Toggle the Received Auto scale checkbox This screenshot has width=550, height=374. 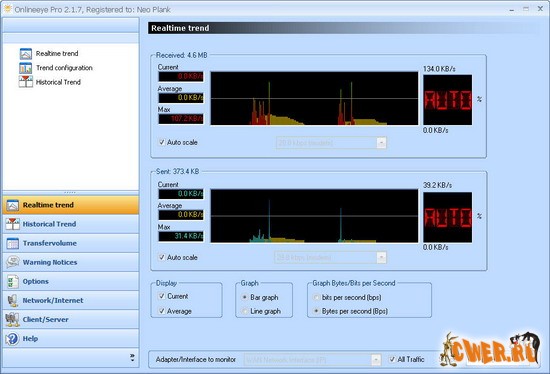coord(162,142)
